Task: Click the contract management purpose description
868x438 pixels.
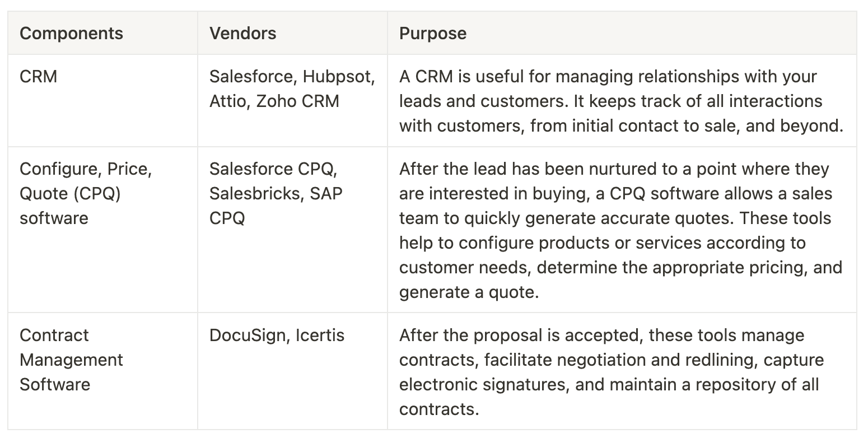Action: tap(610, 372)
